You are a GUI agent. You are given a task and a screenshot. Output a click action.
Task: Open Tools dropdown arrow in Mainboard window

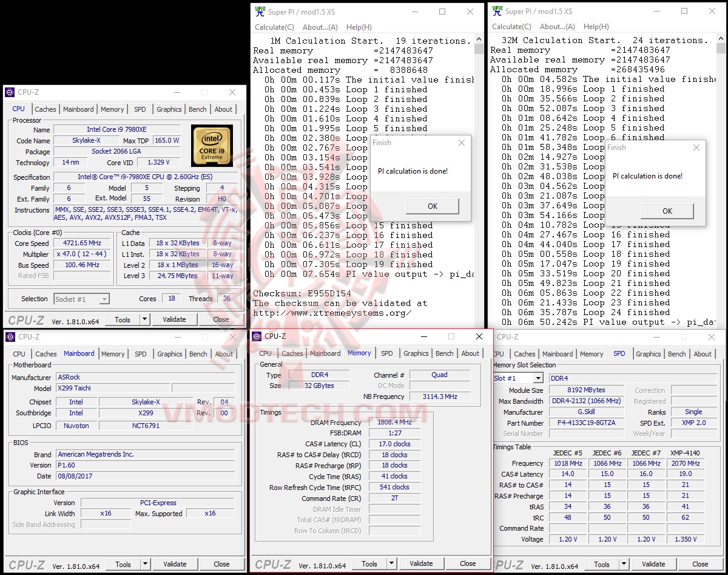[x=146, y=564]
